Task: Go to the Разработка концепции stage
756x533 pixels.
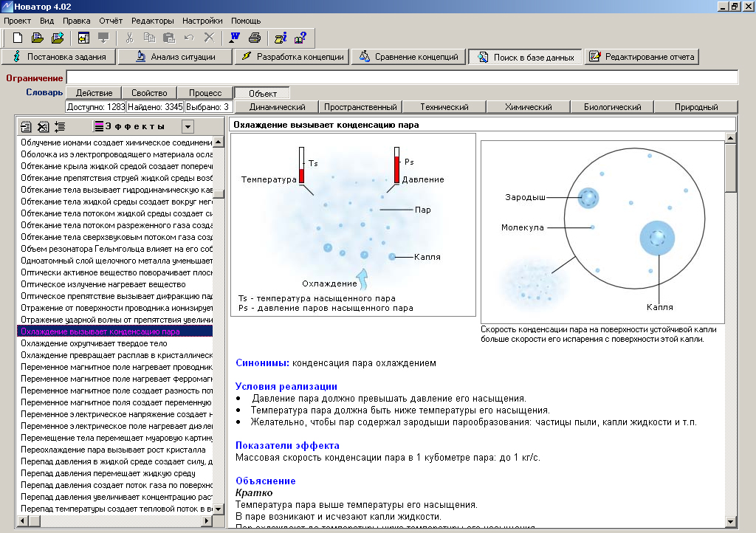Action: click(x=292, y=57)
